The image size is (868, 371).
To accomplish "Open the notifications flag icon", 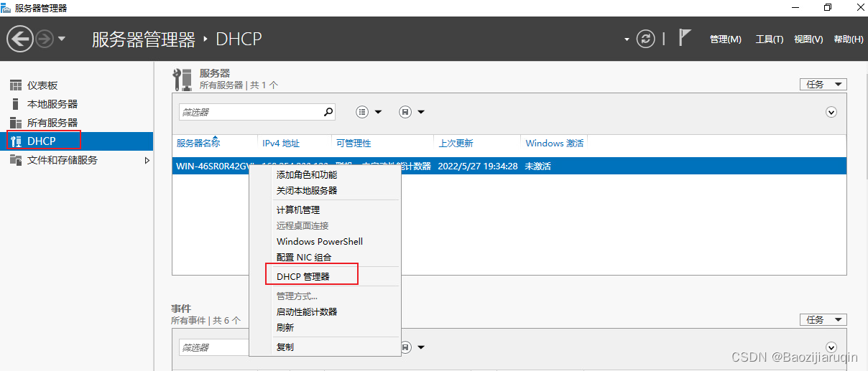I will pos(684,38).
